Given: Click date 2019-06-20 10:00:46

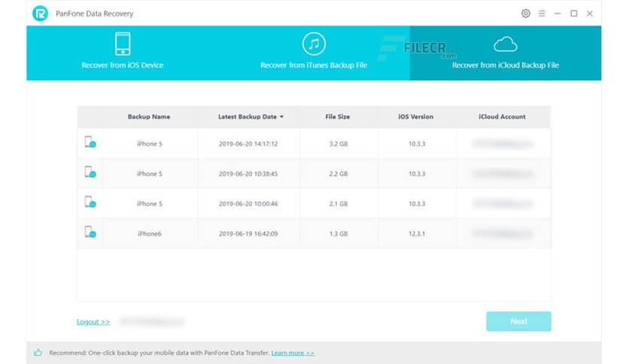Looking at the screenshot, I should click(248, 204).
